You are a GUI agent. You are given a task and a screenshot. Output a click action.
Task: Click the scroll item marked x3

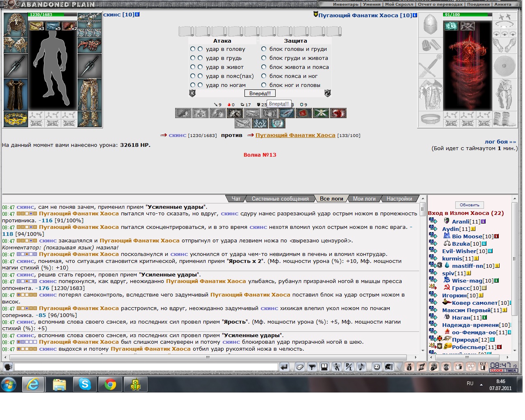pyautogui.click(x=37, y=26)
